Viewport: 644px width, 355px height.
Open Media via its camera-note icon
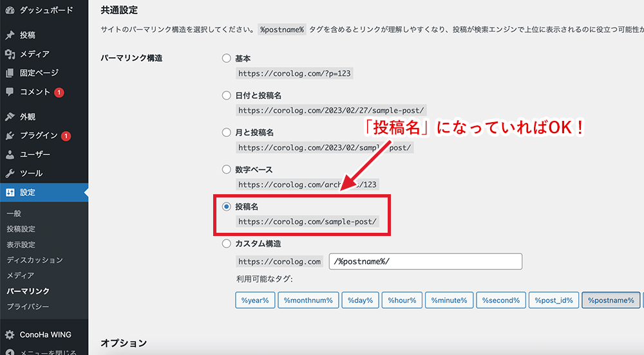pyautogui.click(x=10, y=54)
